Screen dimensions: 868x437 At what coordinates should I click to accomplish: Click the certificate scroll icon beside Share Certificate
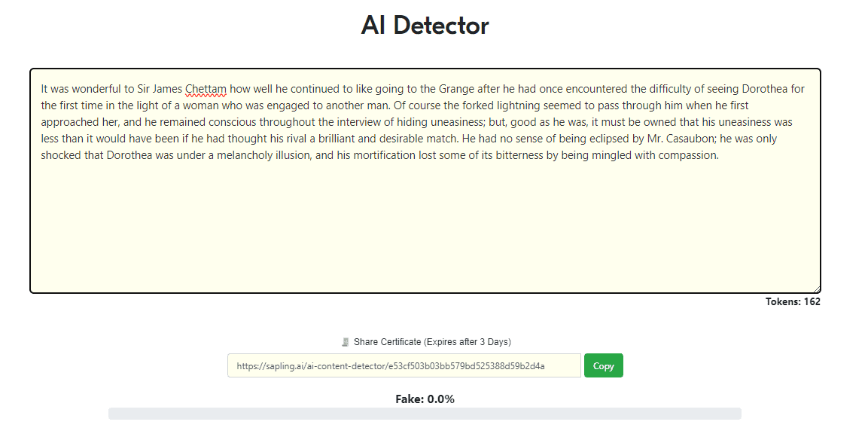click(x=346, y=342)
